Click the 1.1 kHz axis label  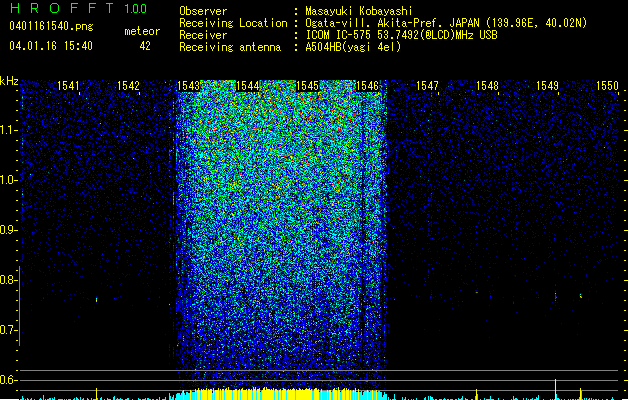tap(8, 130)
